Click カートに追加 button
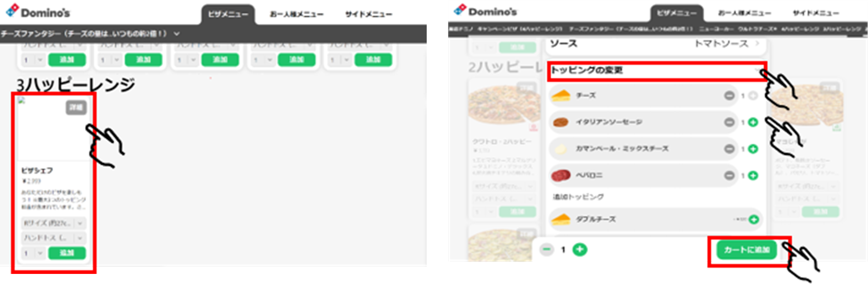 click(x=746, y=250)
